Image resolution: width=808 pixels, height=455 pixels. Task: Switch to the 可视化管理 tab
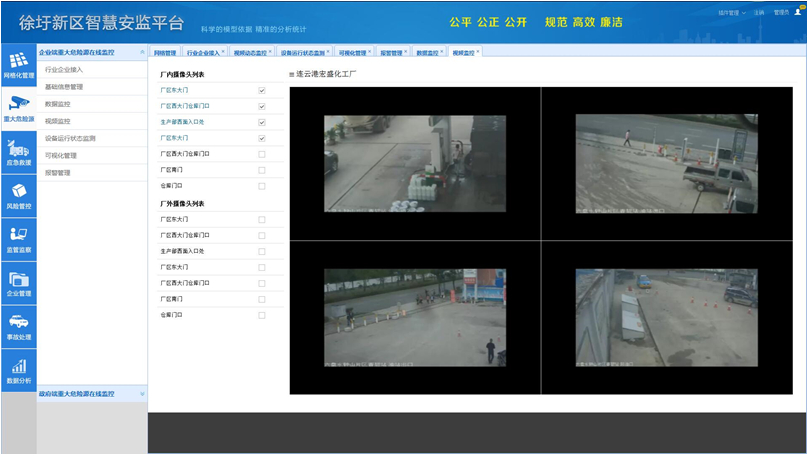(x=352, y=53)
